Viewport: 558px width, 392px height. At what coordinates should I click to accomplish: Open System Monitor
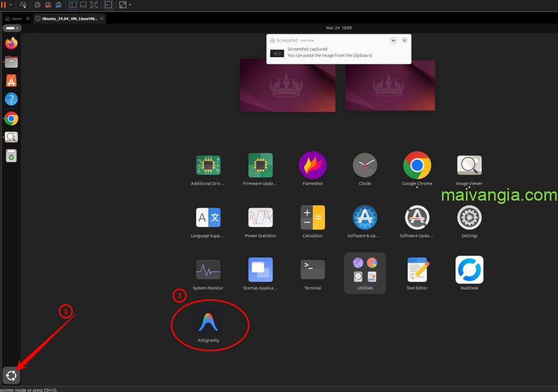(x=208, y=270)
